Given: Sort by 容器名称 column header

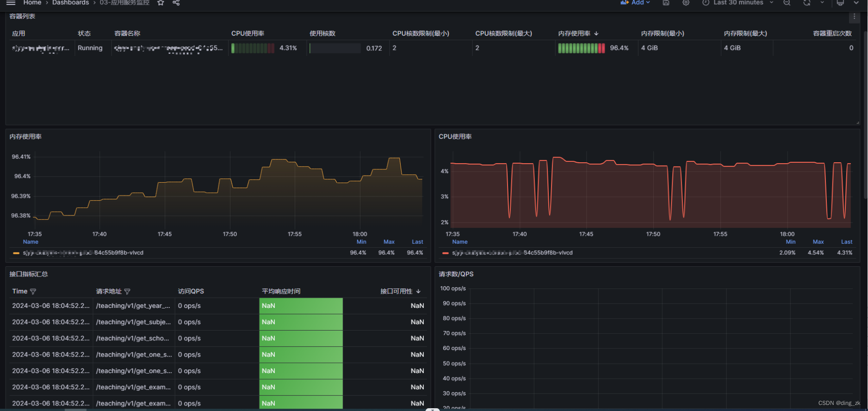Looking at the screenshot, I should click(x=127, y=33).
